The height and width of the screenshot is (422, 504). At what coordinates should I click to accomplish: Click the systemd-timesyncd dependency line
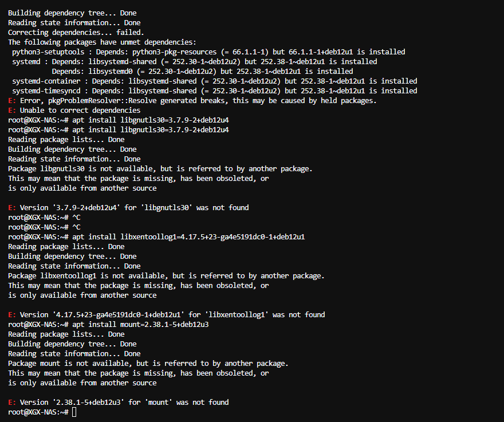tap(215, 91)
